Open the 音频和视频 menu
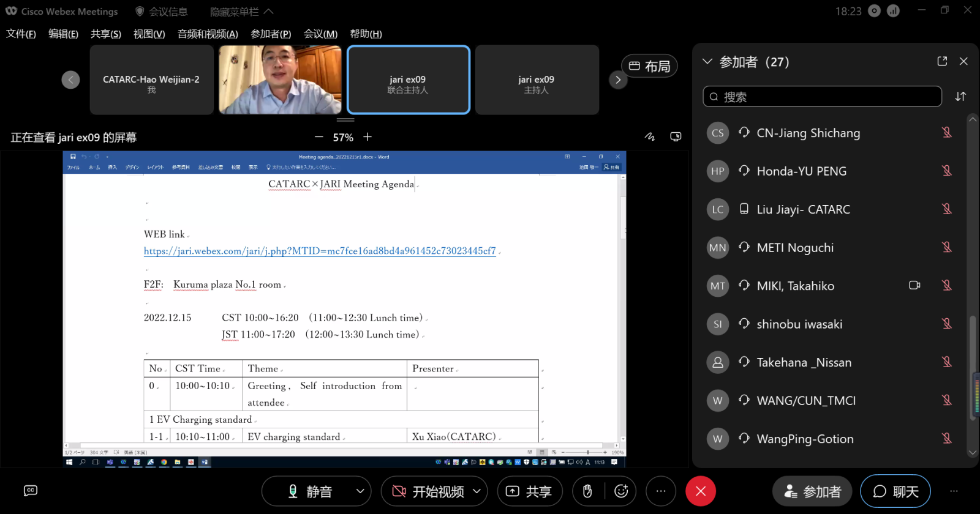This screenshot has width=980, height=514. pyautogui.click(x=208, y=34)
